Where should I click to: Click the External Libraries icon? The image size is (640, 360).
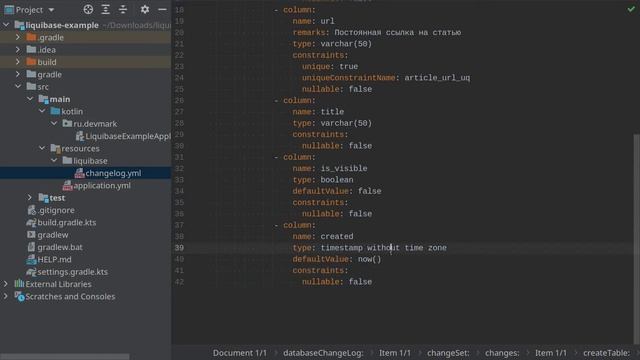tap(19, 284)
